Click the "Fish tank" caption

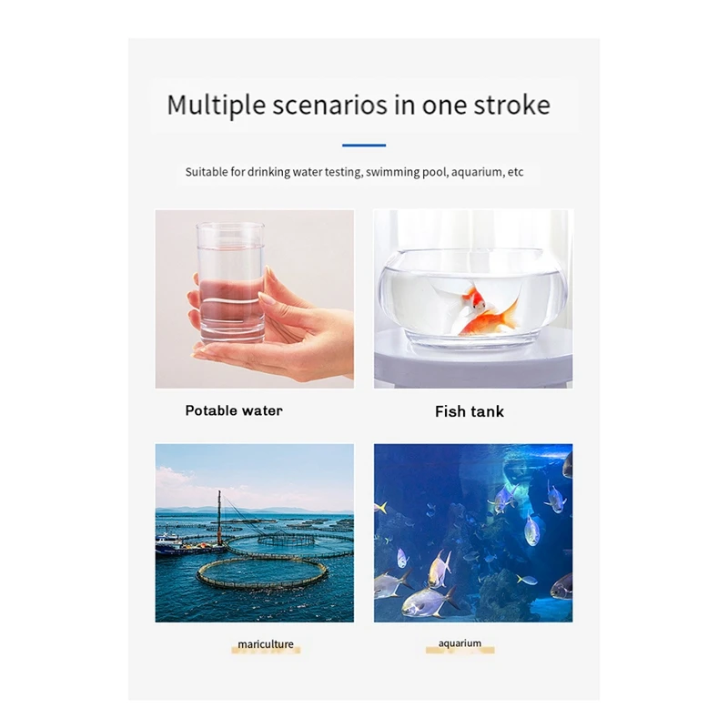click(x=470, y=411)
